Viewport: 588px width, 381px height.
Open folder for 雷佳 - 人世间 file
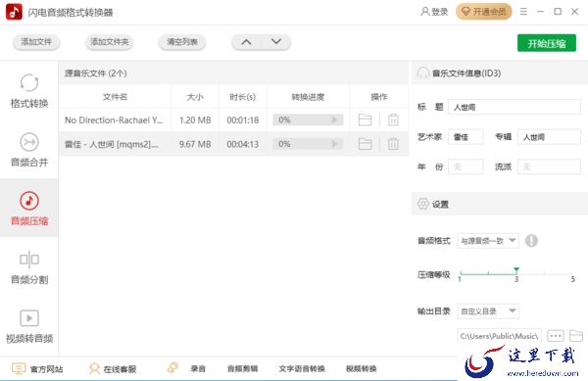coord(365,144)
